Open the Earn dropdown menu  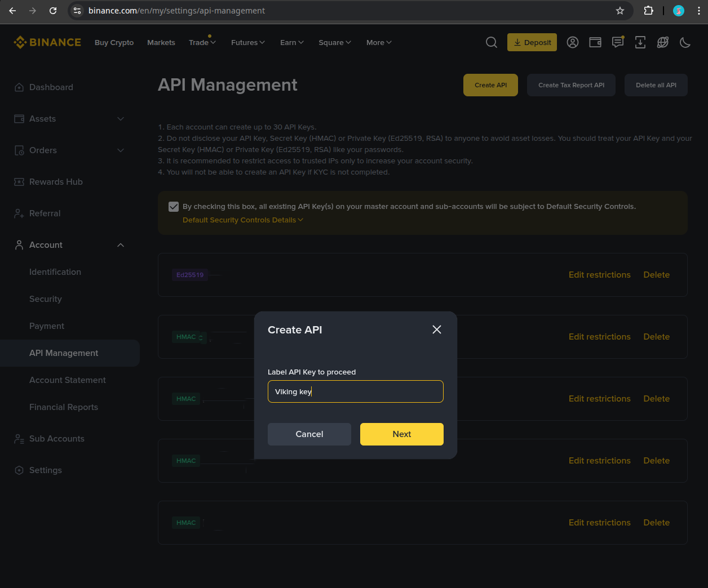coord(292,42)
